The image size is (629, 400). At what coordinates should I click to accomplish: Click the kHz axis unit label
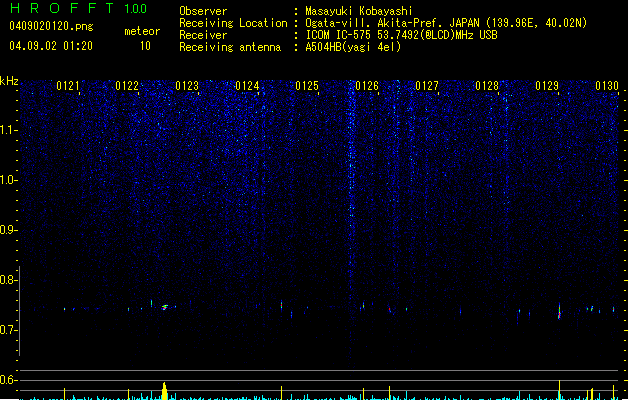(x=9, y=81)
